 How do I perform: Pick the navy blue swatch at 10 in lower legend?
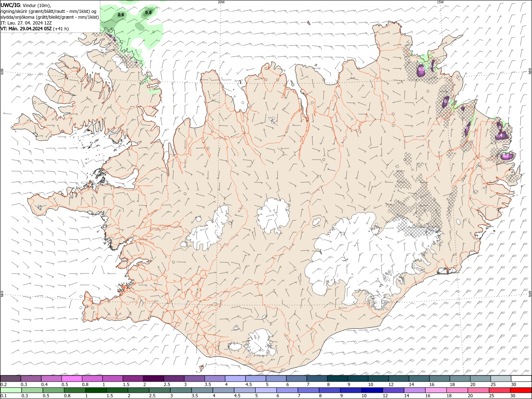click(x=372, y=390)
